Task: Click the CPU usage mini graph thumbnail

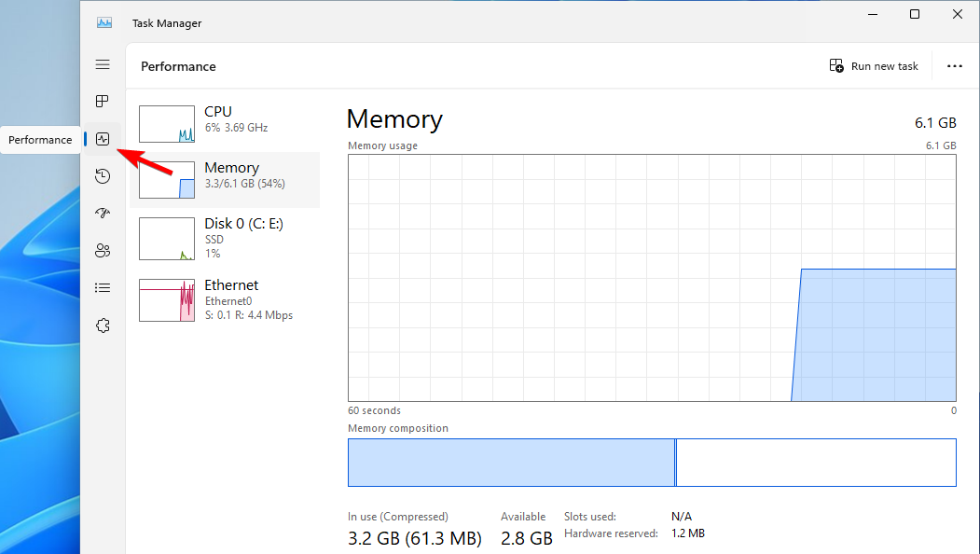Action: click(167, 123)
